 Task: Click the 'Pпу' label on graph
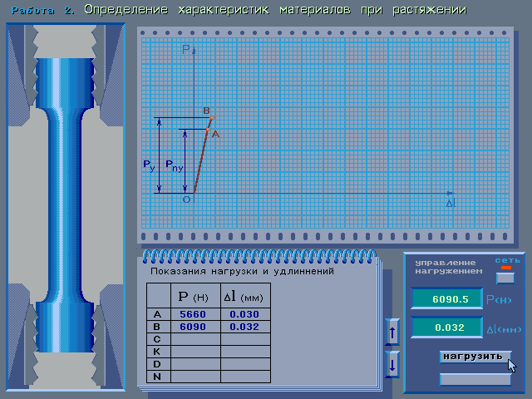(x=175, y=165)
